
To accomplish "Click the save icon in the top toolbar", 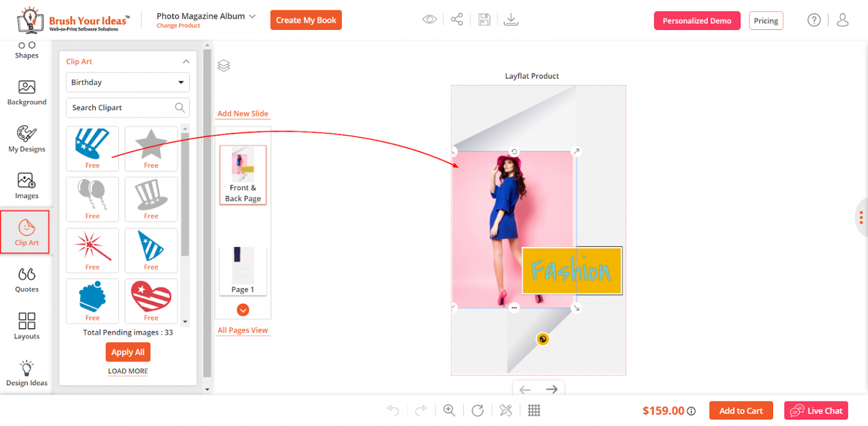I will pyautogui.click(x=484, y=19).
